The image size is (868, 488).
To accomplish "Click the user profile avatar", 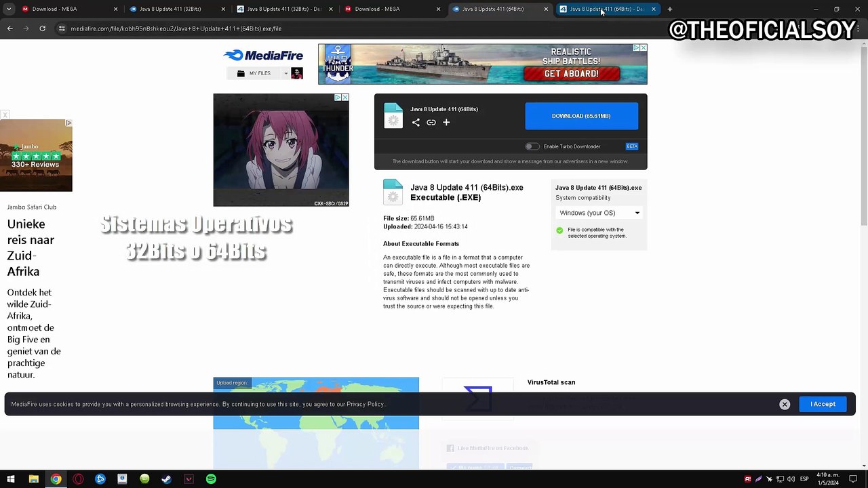I will (297, 73).
